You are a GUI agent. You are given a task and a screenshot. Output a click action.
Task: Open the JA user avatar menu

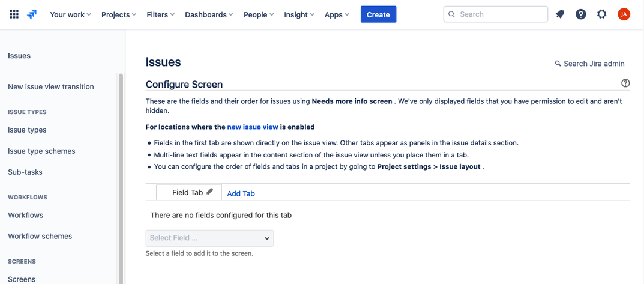coord(624,14)
